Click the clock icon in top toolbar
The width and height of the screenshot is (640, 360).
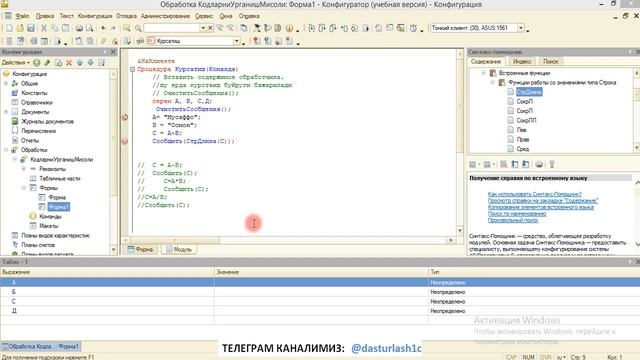[x=413, y=28]
